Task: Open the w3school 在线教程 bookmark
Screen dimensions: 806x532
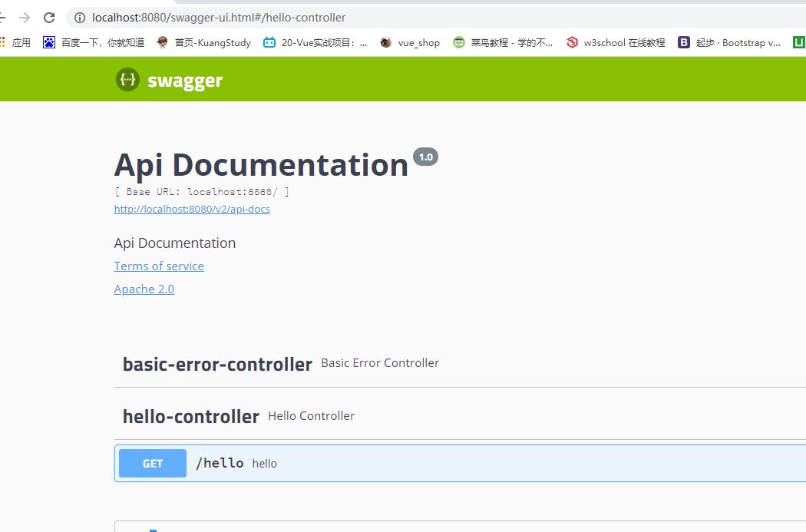Action: click(x=616, y=43)
